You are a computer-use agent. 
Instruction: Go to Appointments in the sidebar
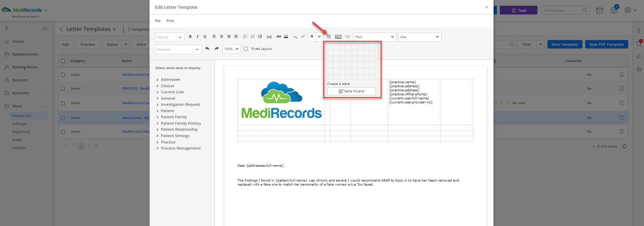pyautogui.click(x=25, y=54)
